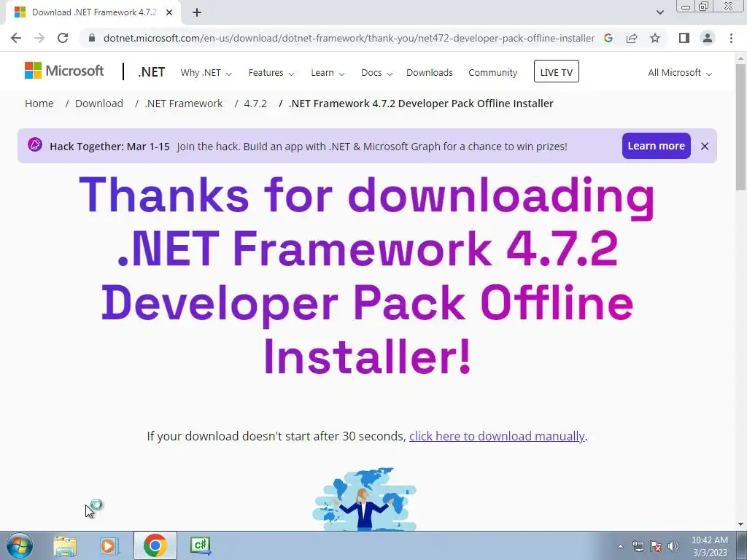Open Windows Media Player from taskbar
Image resolution: width=747 pixels, height=560 pixels.
tap(109, 545)
